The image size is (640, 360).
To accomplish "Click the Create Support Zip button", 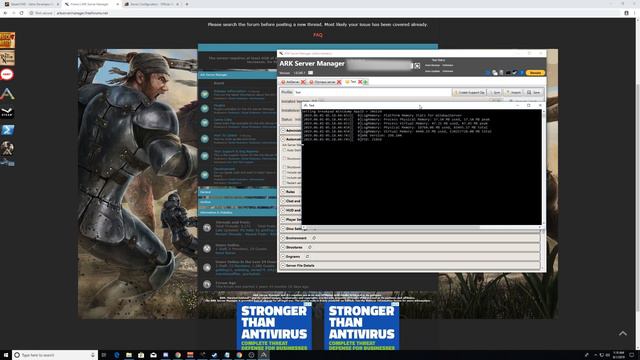I will coord(469,92).
